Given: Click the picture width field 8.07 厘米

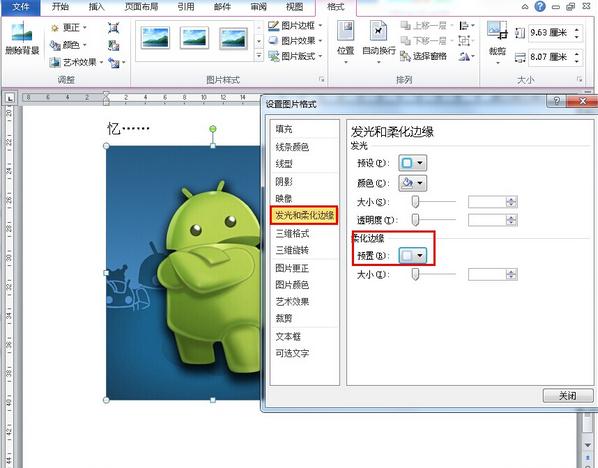Looking at the screenshot, I should click(555, 57).
